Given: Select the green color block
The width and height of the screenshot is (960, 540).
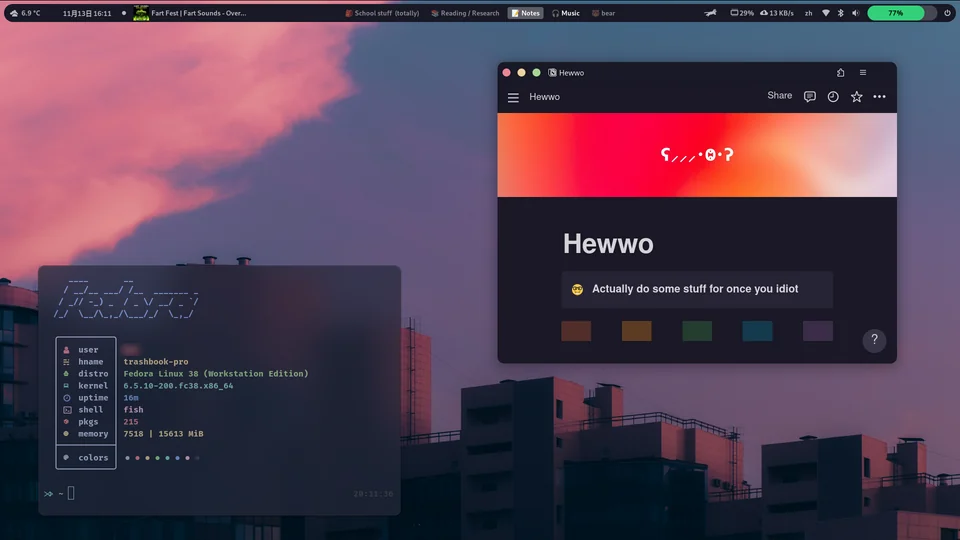Looking at the screenshot, I should coord(697,331).
